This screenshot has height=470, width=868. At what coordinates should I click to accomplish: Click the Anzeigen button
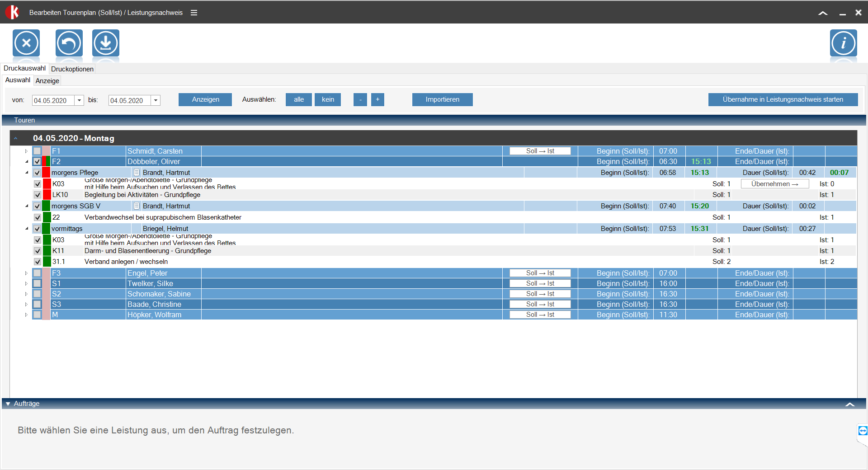pos(205,99)
